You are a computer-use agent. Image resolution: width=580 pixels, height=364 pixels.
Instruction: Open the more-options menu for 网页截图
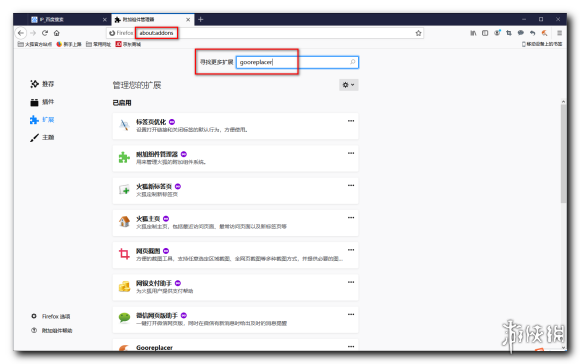pos(351,250)
